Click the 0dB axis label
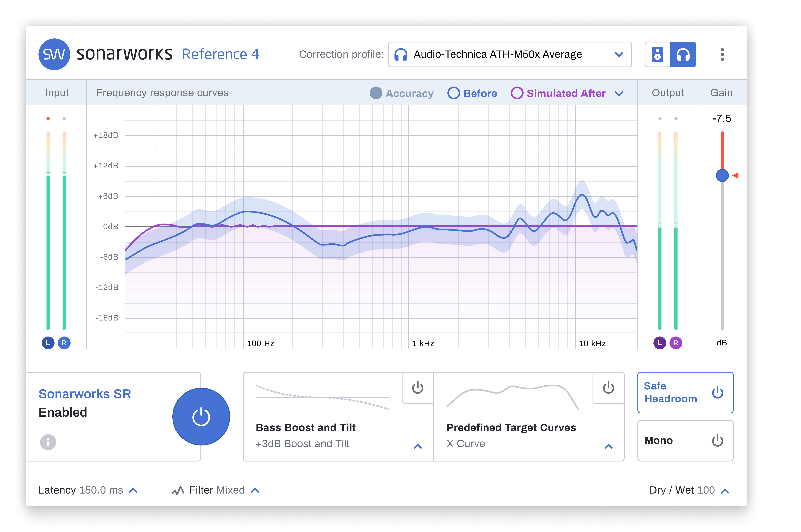Viewport: 801px width, 532px height. pos(111,227)
